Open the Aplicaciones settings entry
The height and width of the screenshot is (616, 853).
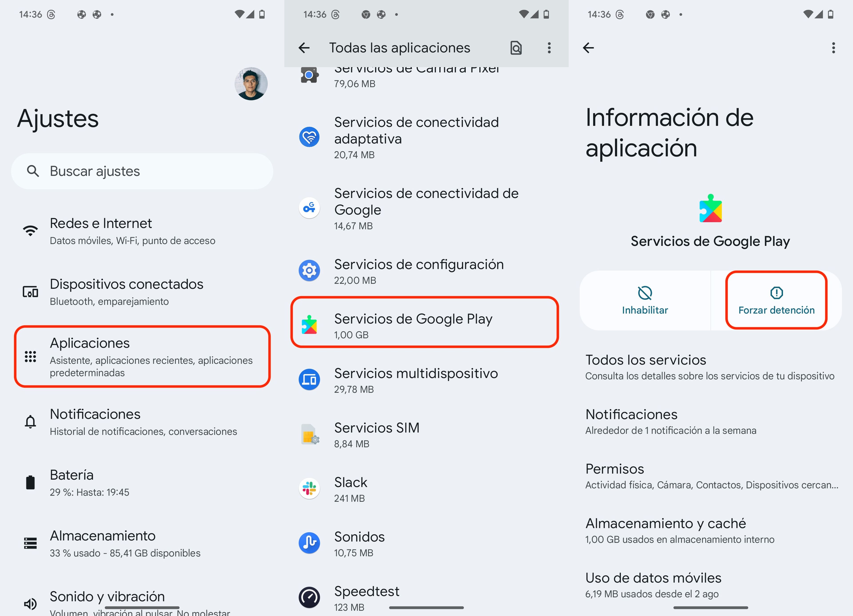(x=142, y=356)
